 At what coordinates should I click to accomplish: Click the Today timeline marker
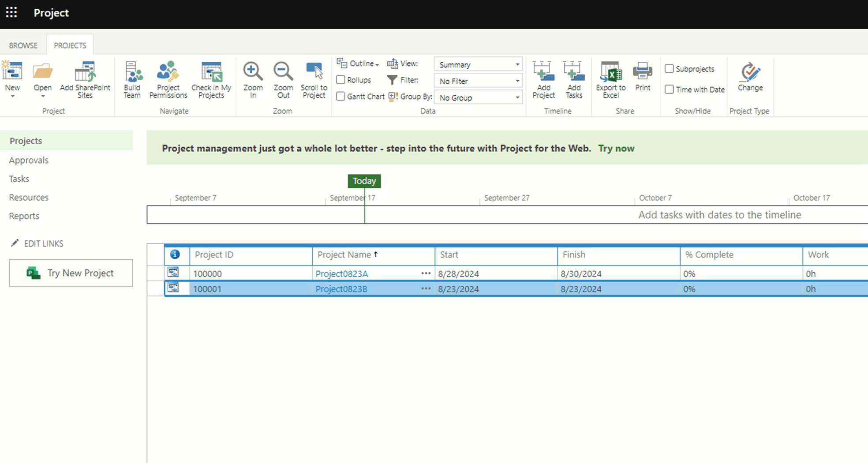pos(364,181)
